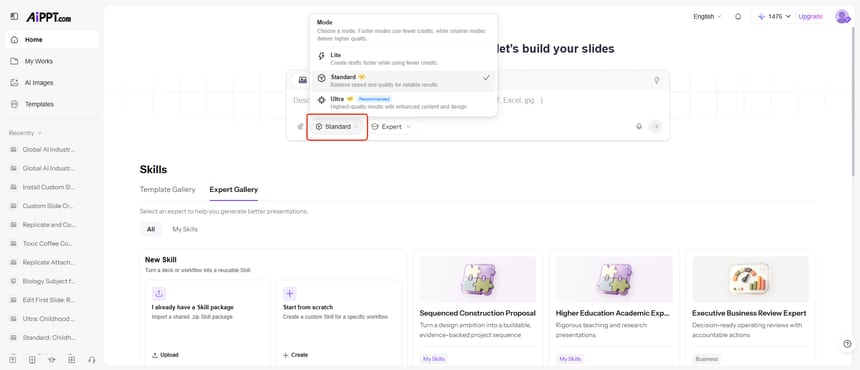Open notifications bell
This screenshot has height=370, width=860.
click(738, 16)
